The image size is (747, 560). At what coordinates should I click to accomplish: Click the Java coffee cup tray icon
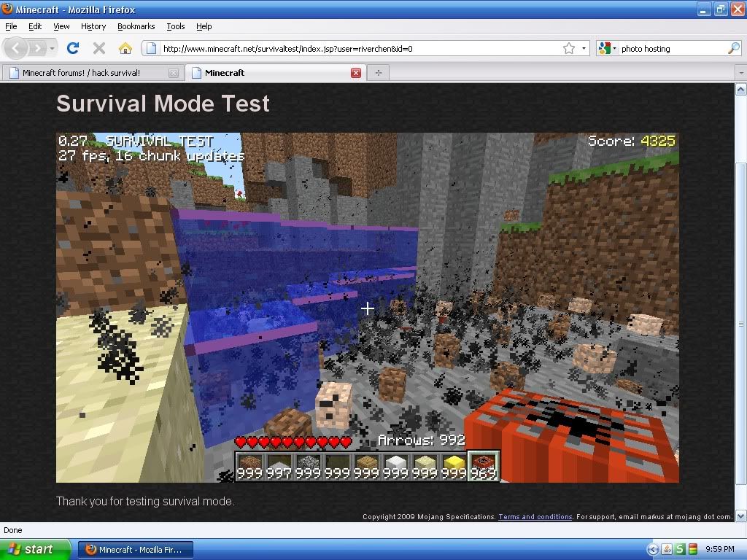[667, 550]
